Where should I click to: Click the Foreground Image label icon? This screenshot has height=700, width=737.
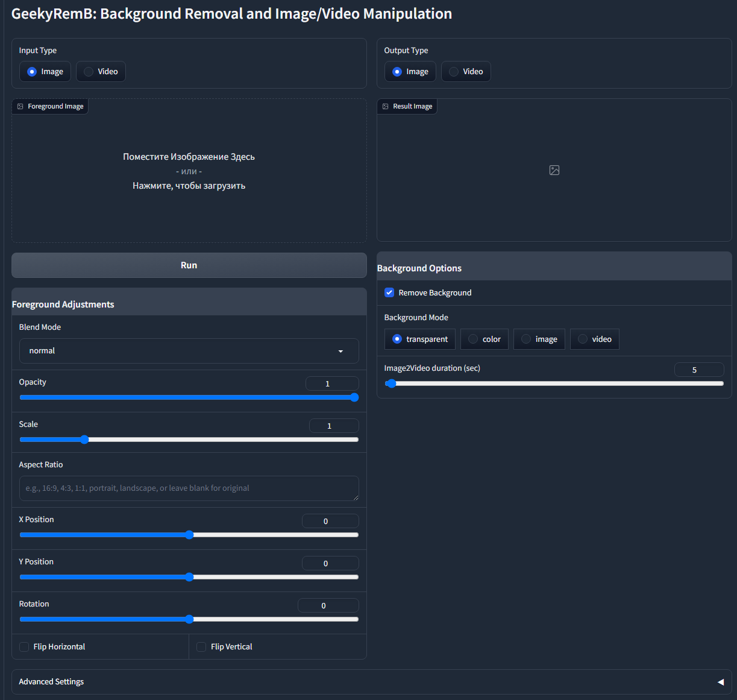20,107
